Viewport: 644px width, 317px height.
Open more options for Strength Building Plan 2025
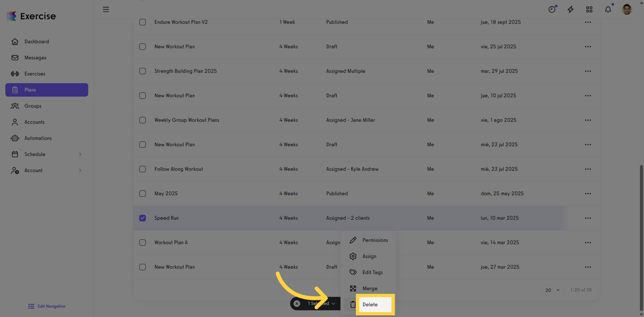pyautogui.click(x=588, y=71)
